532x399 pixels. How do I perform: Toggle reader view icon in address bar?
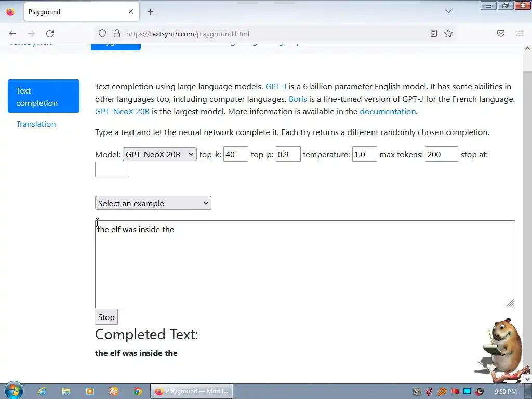(x=434, y=33)
